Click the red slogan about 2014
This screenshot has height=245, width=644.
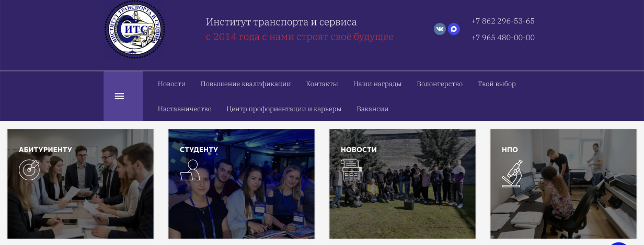pyautogui.click(x=300, y=37)
